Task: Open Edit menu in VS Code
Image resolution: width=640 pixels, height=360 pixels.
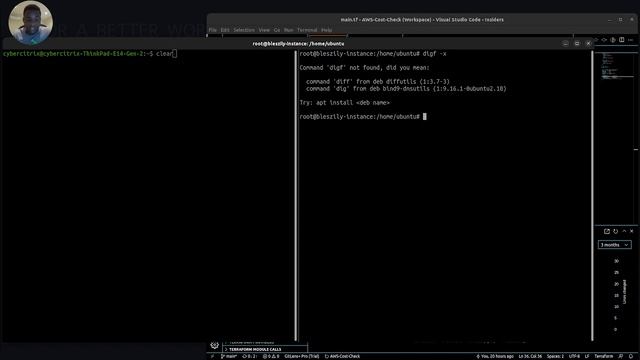Action: click(x=225, y=30)
